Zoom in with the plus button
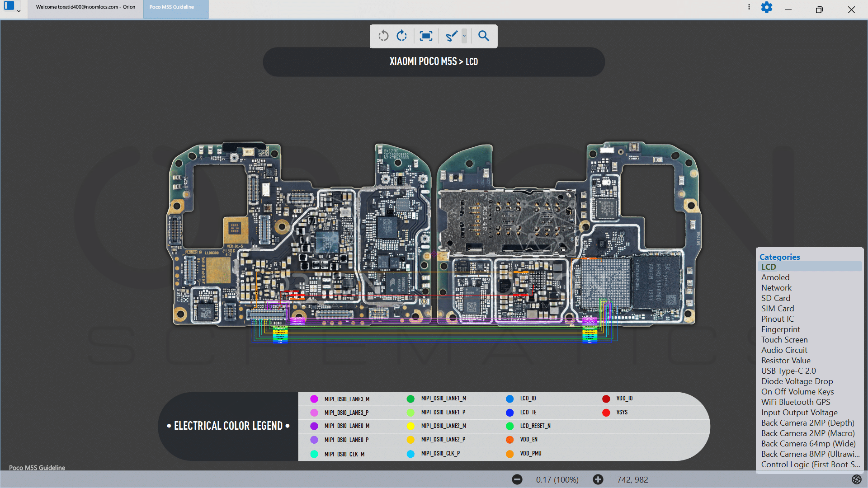 pyautogui.click(x=598, y=479)
